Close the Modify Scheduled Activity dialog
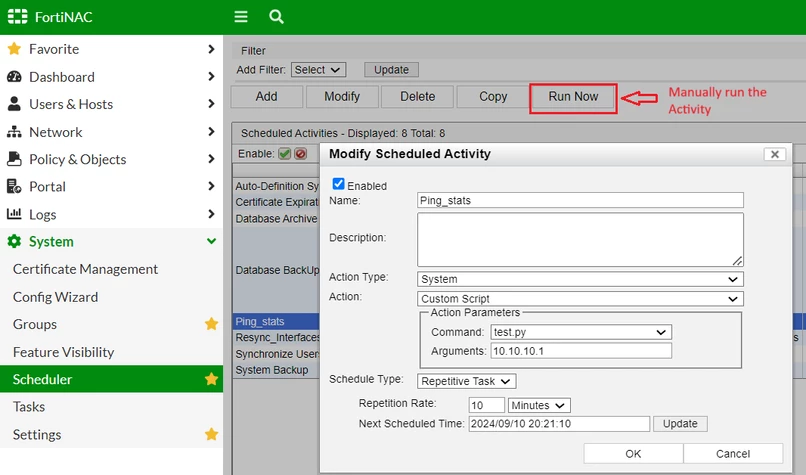806x475 pixels. click(775, 154)
